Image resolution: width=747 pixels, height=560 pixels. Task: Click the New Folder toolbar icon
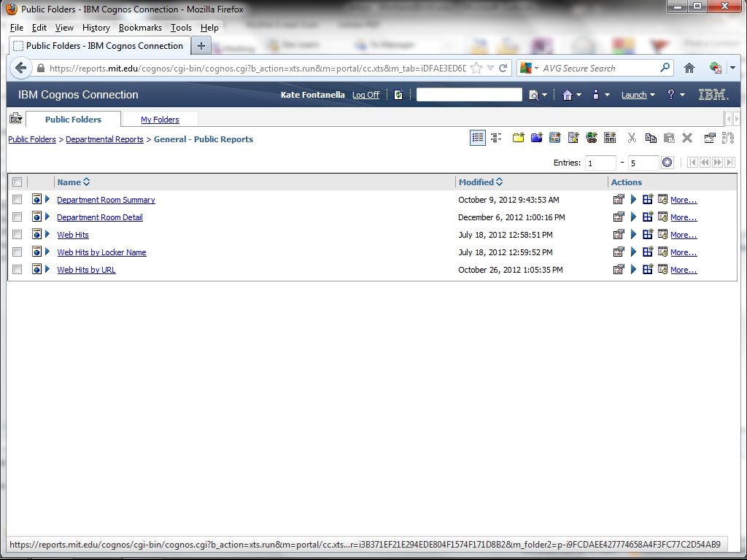click(518, 138)
